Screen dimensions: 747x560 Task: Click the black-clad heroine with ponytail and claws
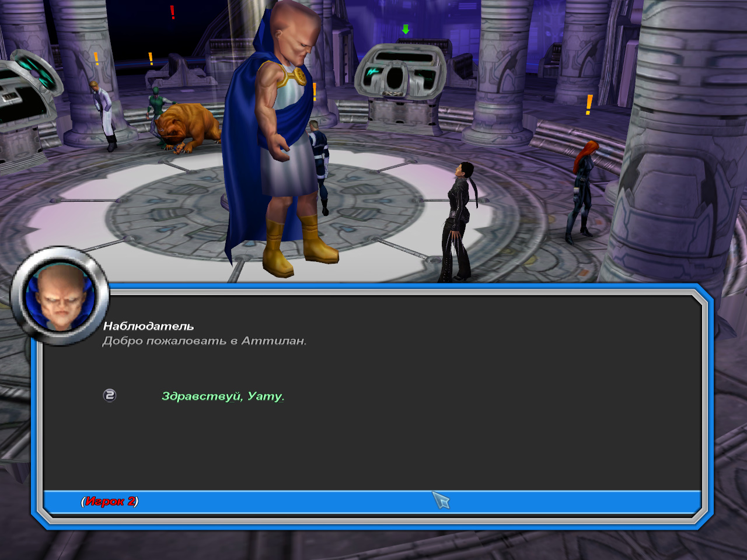pos(460,222)
